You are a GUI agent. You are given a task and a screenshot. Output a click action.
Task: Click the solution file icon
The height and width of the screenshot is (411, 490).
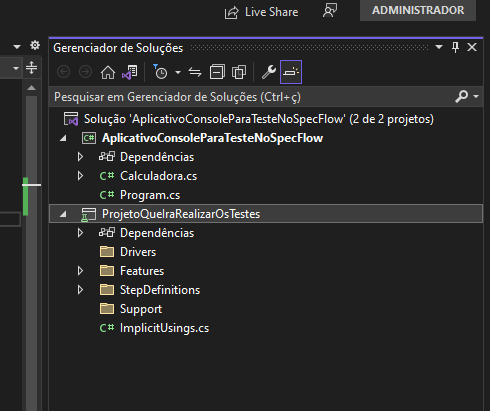pyautogui.click(x=71, y=119)
